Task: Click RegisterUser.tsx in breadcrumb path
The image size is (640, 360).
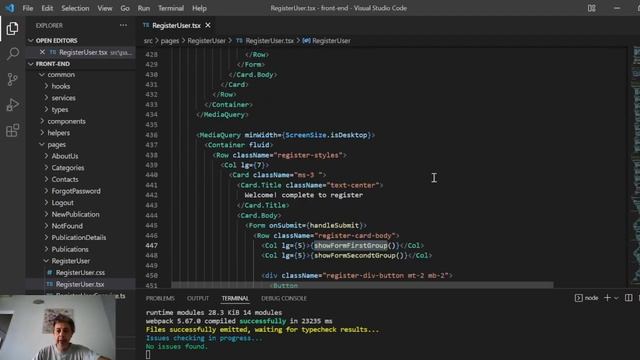Action: click(269, 41)
